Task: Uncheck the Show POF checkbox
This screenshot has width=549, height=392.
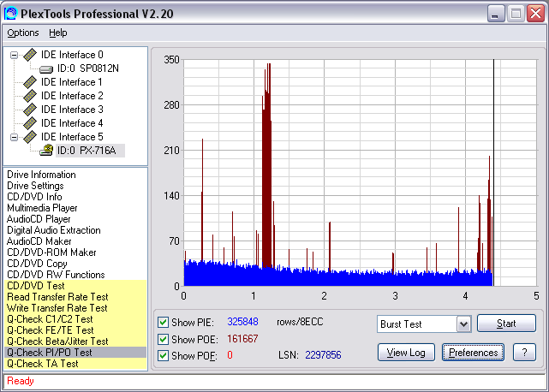Action: (163, 355)
